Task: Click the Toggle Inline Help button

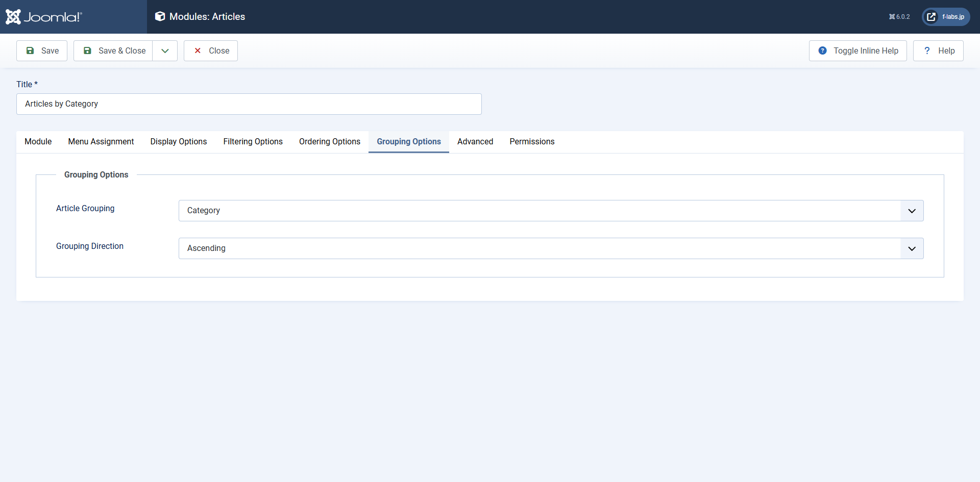Action: pyautogui.click(x=858, y=50)
